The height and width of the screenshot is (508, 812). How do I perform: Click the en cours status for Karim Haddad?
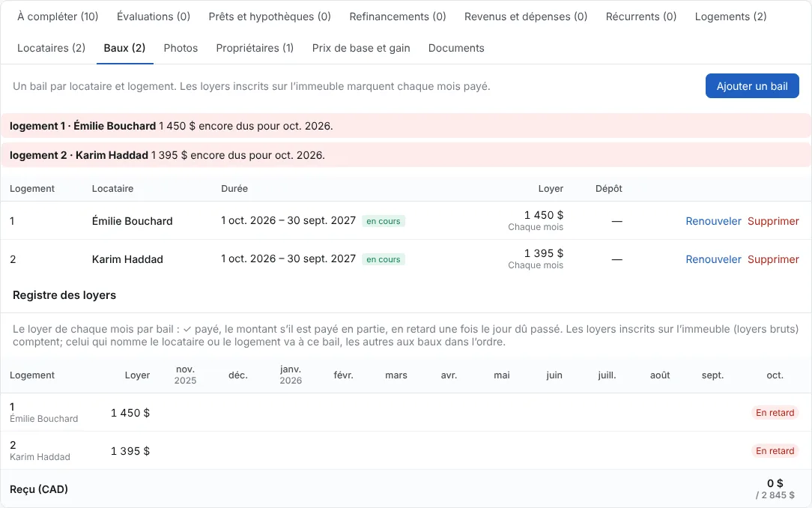384,259
